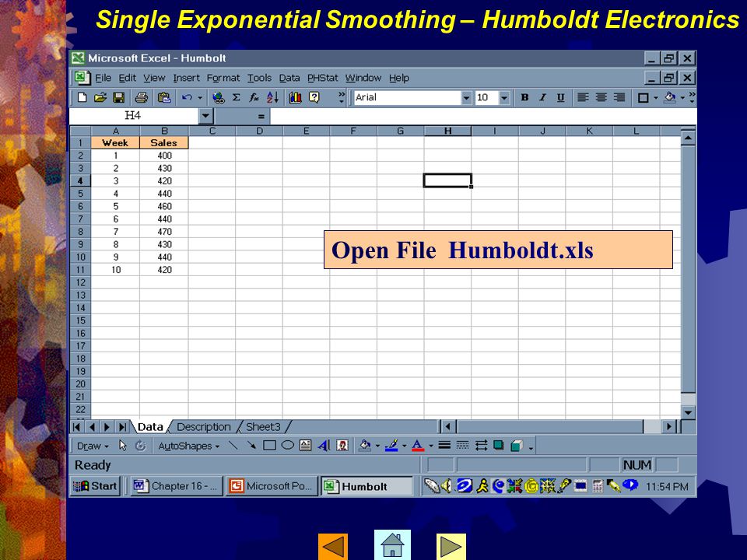Click the Windows Start button
The image size is (747, 560).
pyautogui.click(x=94, y=486)
